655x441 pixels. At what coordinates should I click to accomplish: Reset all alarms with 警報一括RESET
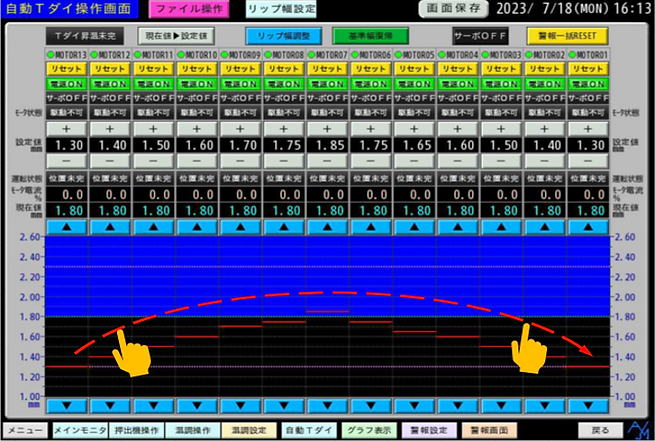(x=567, y=36)
